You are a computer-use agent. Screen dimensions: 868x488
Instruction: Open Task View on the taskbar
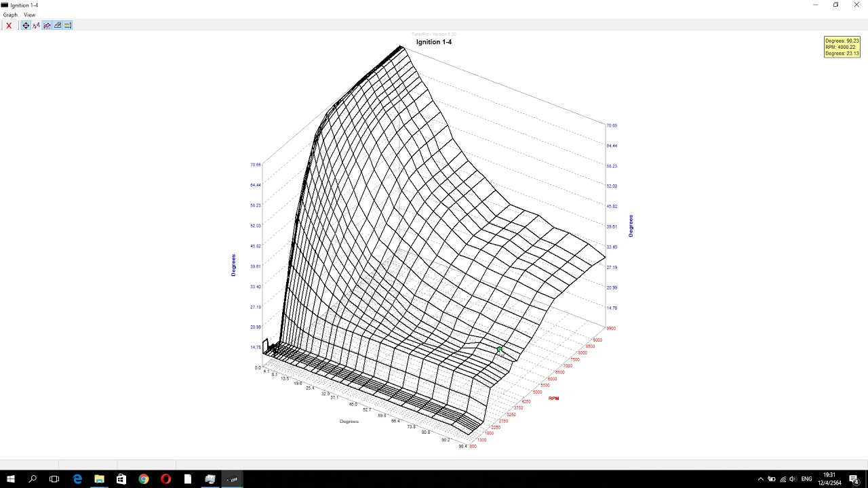(54, 479)
